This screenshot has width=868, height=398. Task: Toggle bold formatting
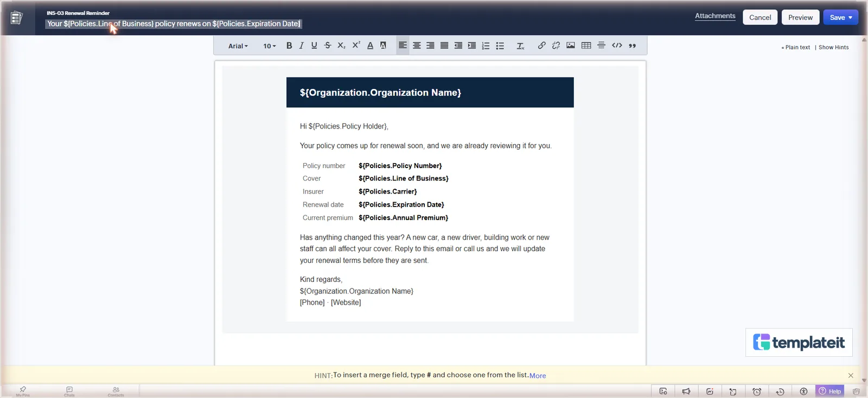(289, 46)
